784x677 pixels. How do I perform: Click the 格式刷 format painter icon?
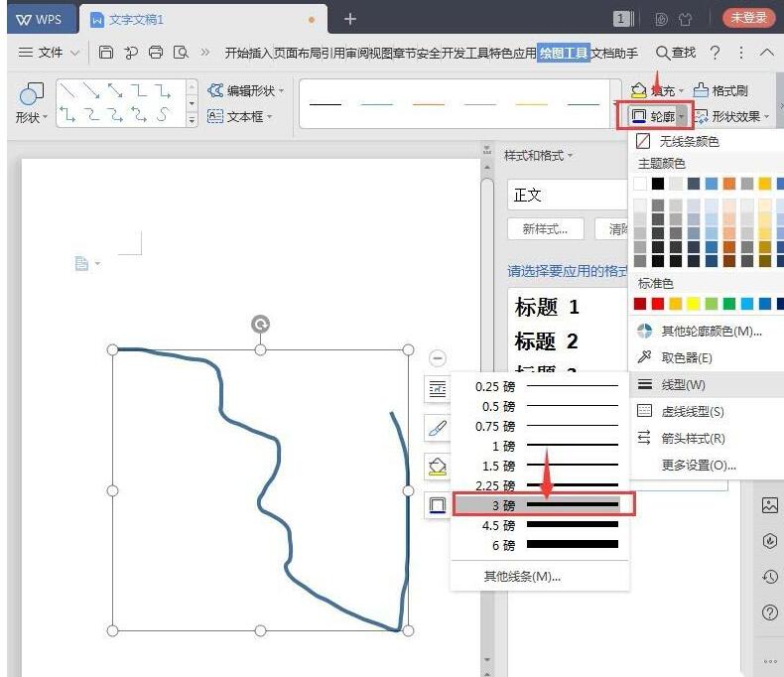coord(701,90)
